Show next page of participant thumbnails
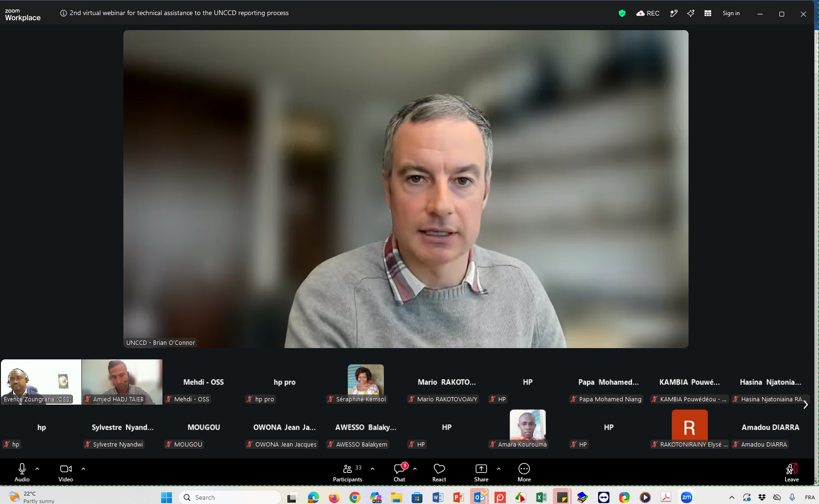The width and height of the screenshot is (819, 504). [x=805, y=405]
